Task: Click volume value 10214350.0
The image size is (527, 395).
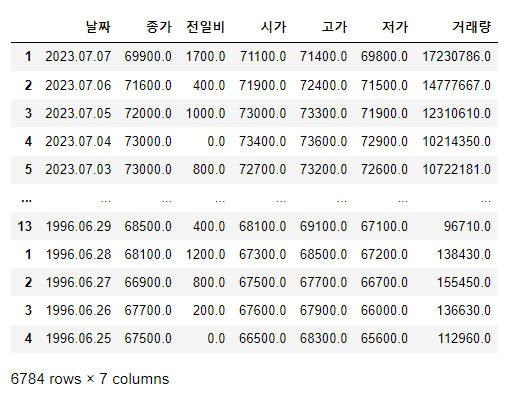Action: pos(456,141)
